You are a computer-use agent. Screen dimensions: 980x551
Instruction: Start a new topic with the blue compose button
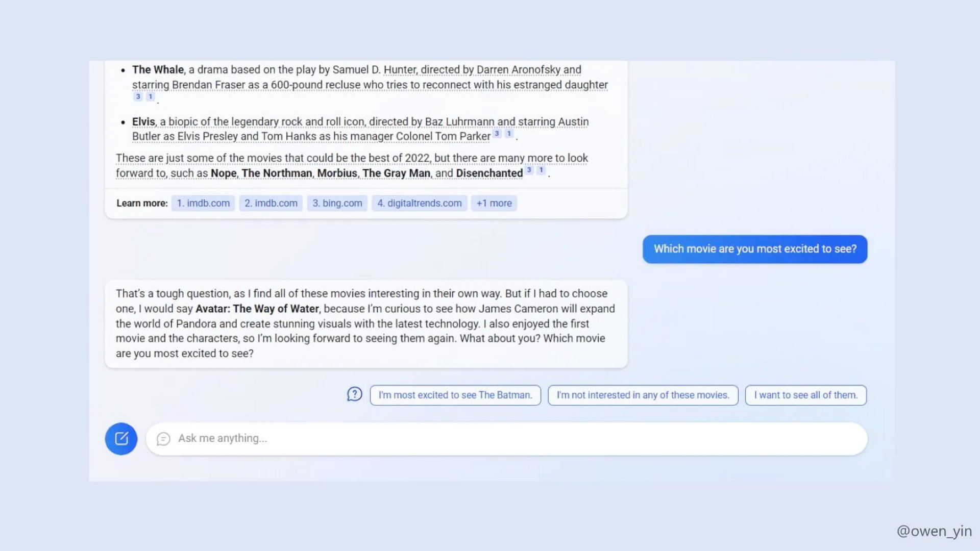pos(121,439)
